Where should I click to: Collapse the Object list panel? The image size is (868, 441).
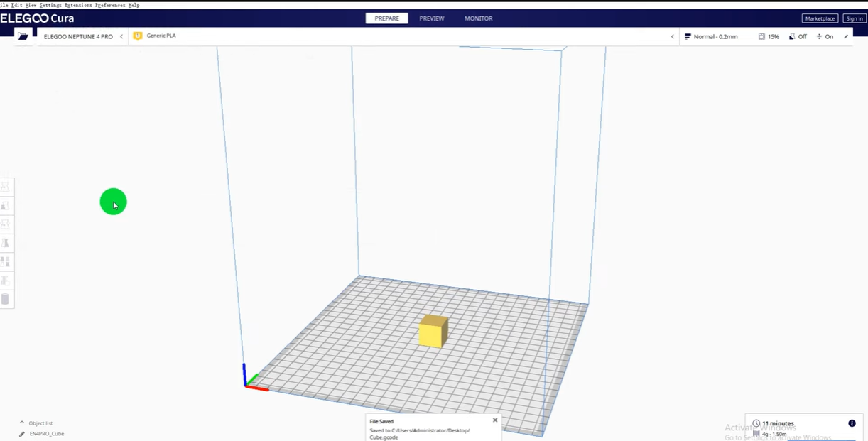click(x=22, y=423)
